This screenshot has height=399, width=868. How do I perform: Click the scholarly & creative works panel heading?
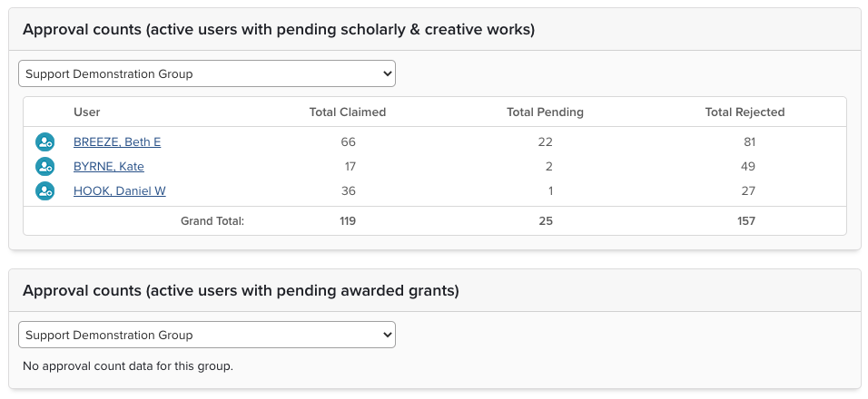[x=279, y=30]
